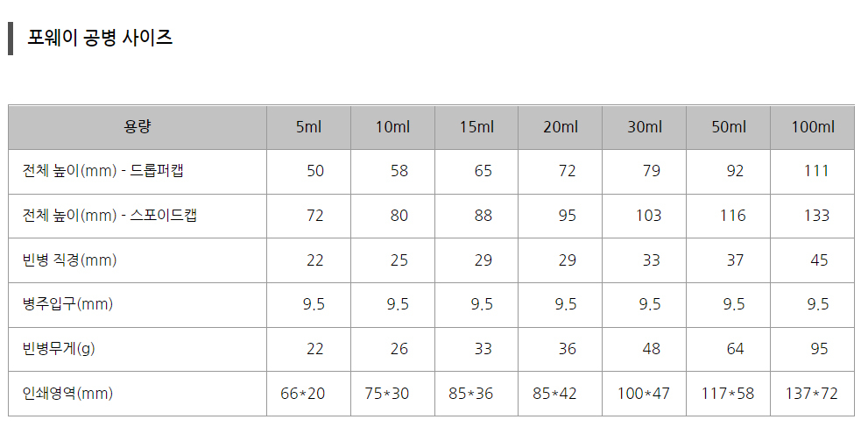The width and height of the screenshot is (868, 441).
Task: Select the 10ml column header
Action: [392, 127]
